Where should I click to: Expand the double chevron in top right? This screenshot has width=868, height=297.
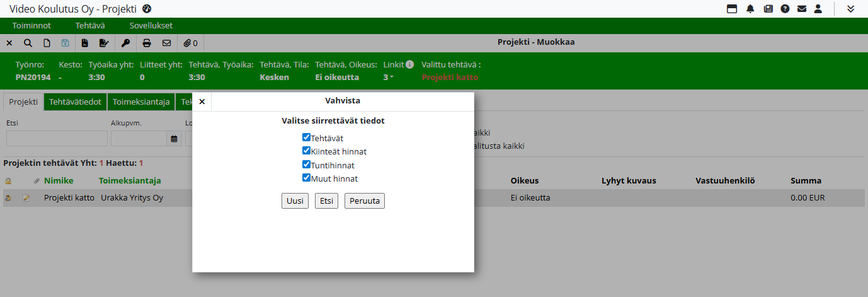tap(850, 9)
